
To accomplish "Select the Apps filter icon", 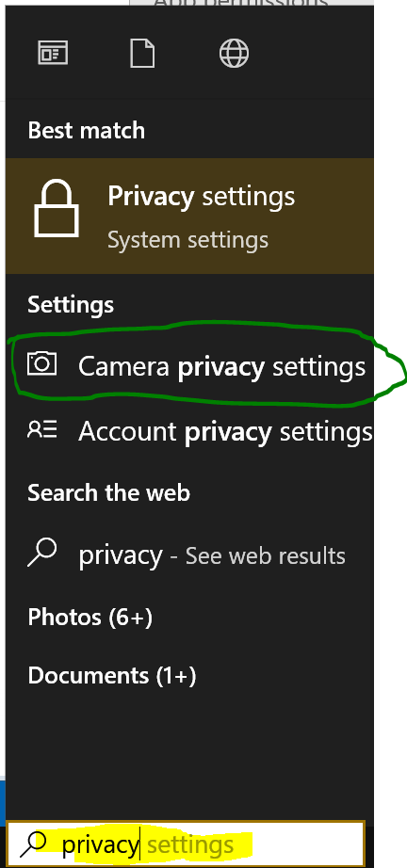I will (53, 53).
